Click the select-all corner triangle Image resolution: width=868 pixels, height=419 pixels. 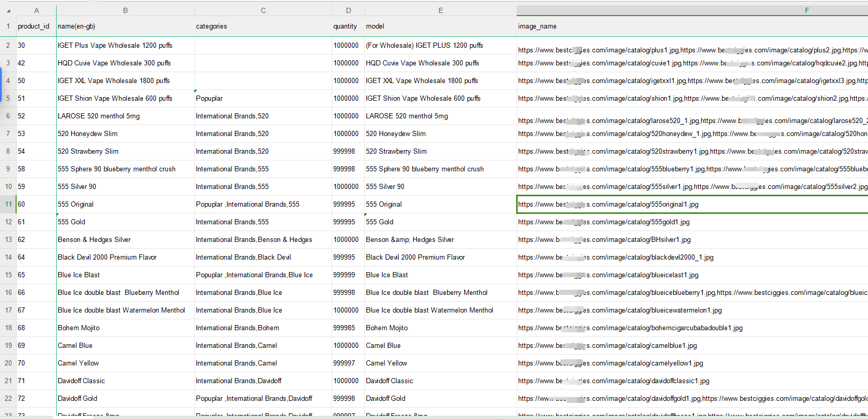(8, 10)
